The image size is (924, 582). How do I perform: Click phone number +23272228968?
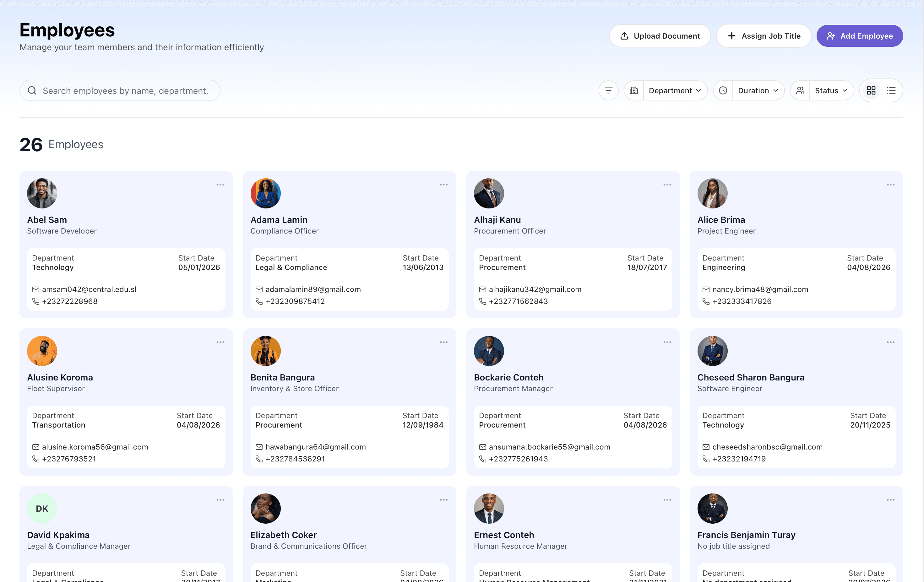[x=70, y=302]
